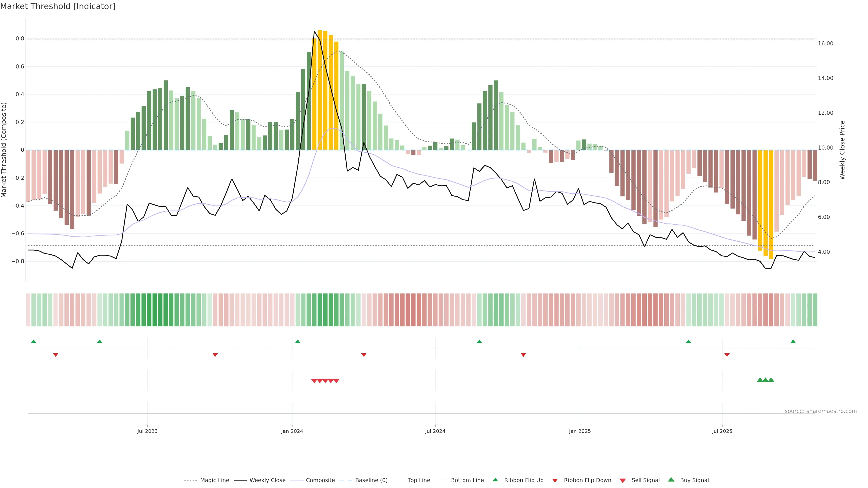Toggle the Top Line legend entry

click(x=419, y=480)
